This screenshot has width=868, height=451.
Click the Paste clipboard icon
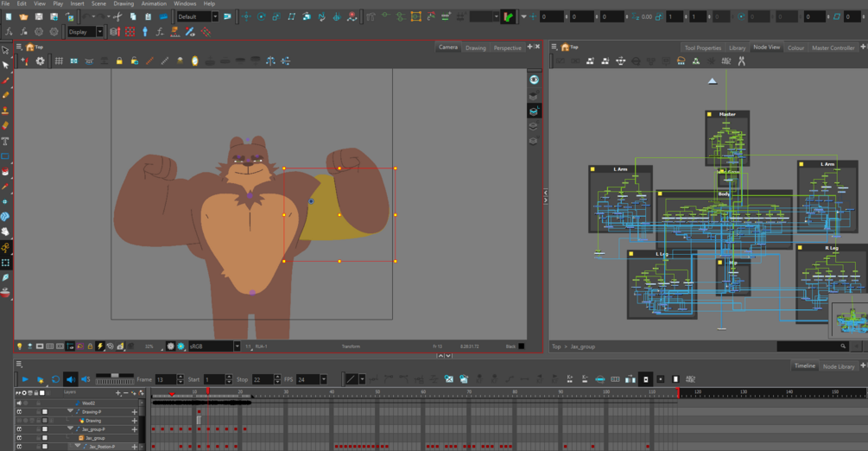(x=148, y=16)
